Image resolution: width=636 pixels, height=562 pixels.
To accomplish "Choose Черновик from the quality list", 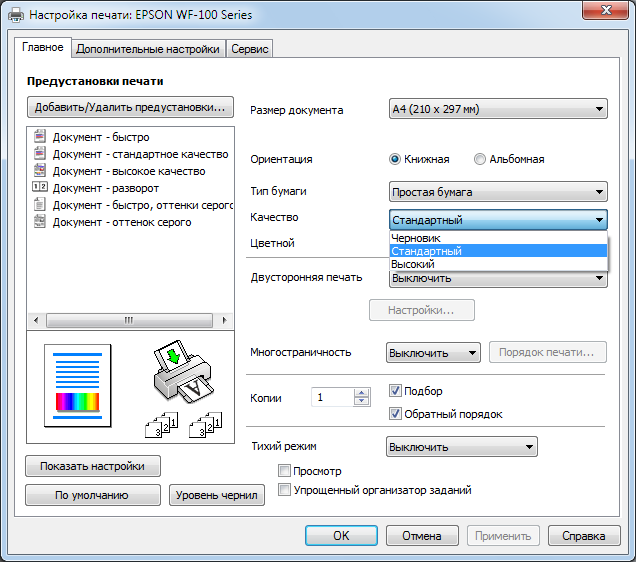I will point(498,238).
